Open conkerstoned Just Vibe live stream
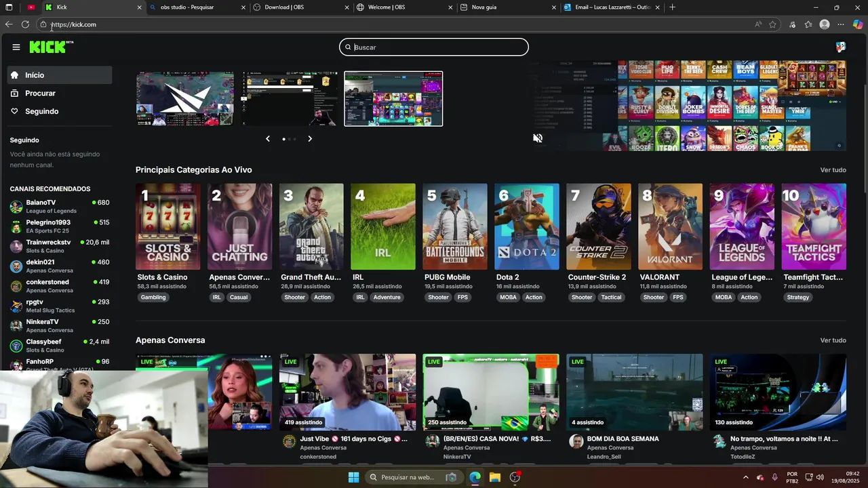The height and width of the screenshot is (488, 868). 348,392
